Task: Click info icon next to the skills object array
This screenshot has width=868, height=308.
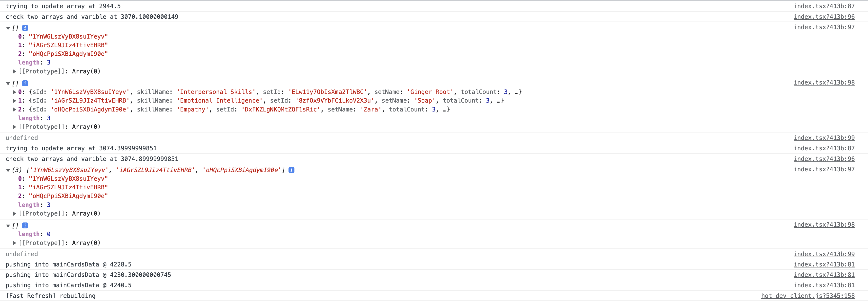Action: pyautogui.click(x=25, y=83)
